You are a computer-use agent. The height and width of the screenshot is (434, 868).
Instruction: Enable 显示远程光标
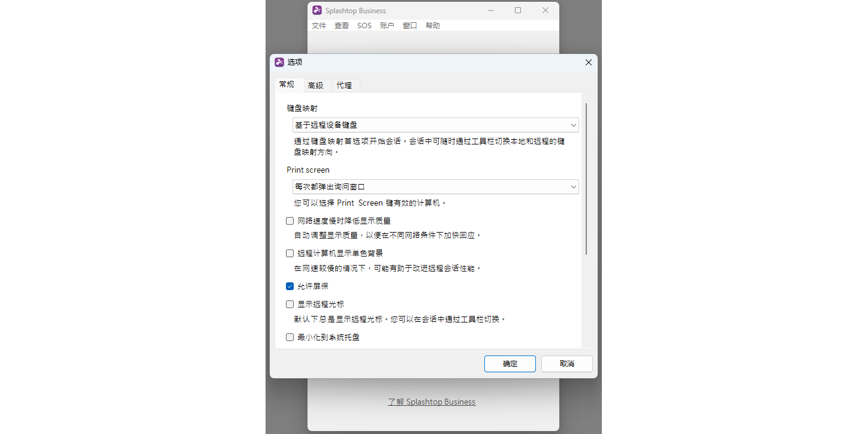[x=290, y=304]
